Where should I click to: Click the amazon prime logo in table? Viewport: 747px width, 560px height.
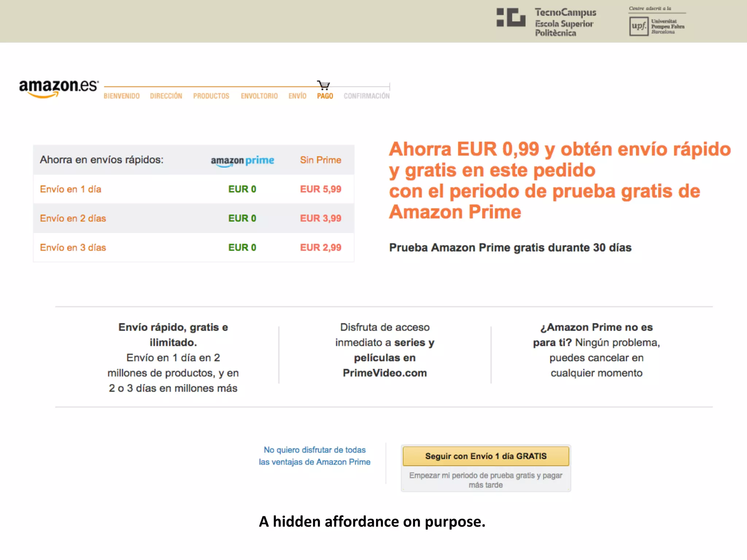click(x=242, y=160)
